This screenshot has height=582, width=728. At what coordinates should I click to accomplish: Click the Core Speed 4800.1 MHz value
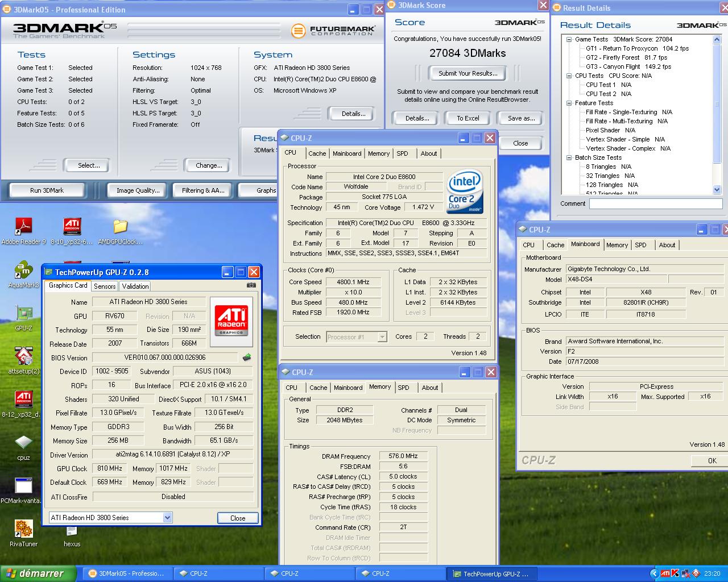coord(353,282)
